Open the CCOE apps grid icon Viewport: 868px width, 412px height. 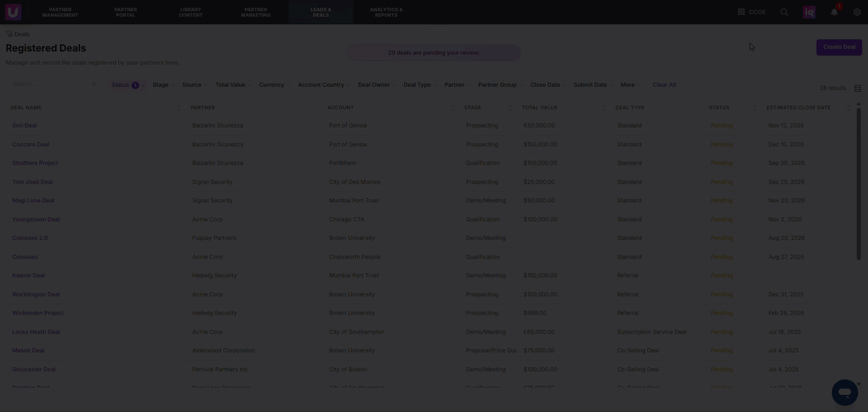(x=741, y=12)
